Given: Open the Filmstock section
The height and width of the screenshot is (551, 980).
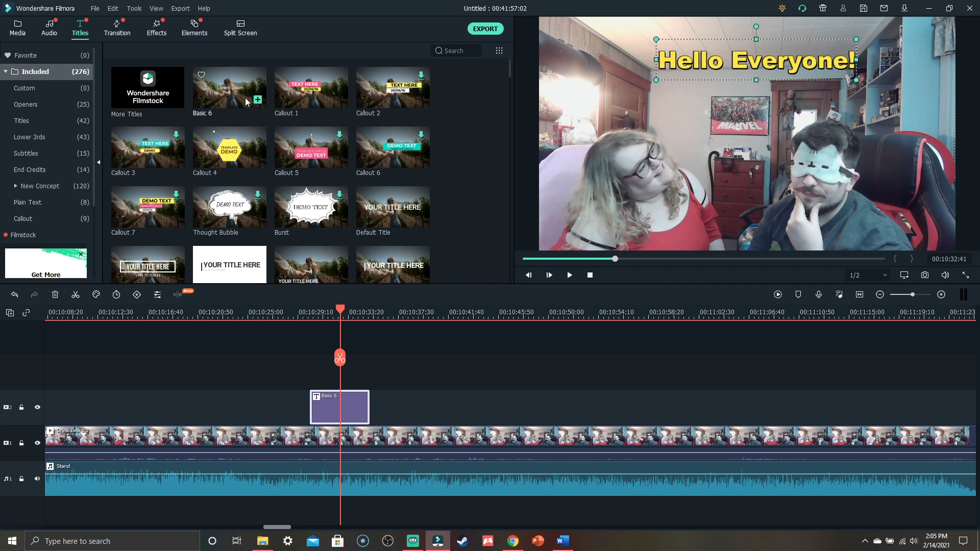Looking at the screenshot, I should (23, 235).
